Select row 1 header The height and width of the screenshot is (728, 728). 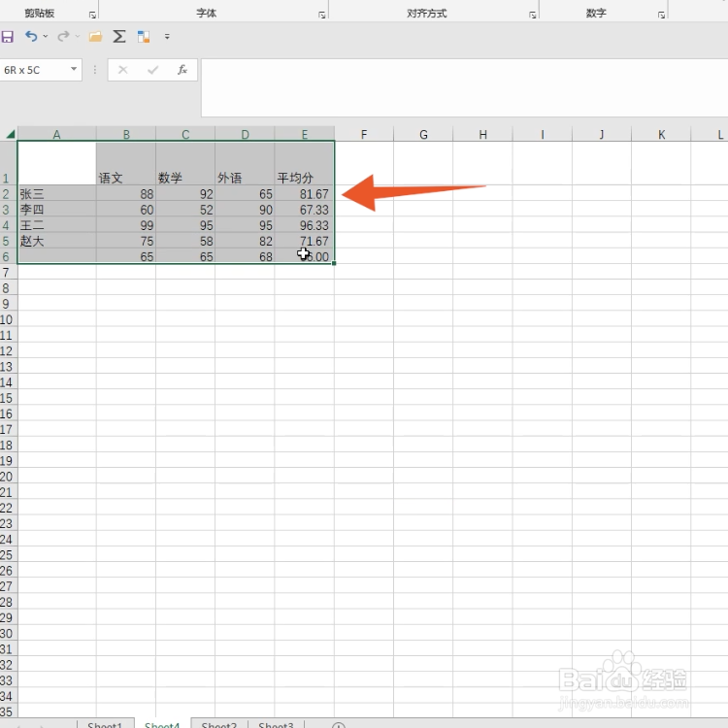point(9,163)
